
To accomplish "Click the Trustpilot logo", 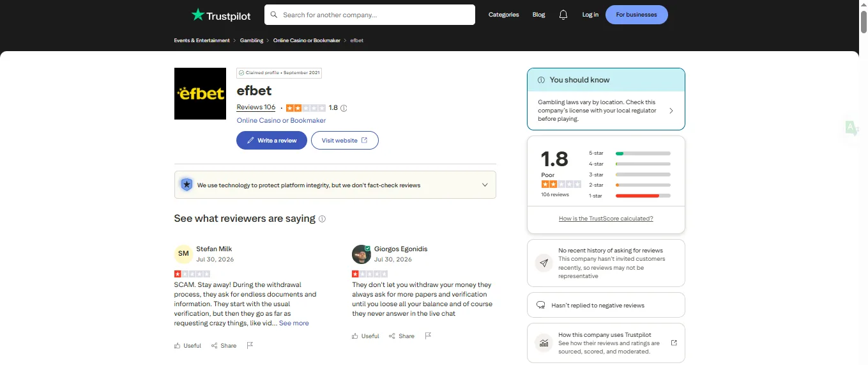I will tap(221, 15).
